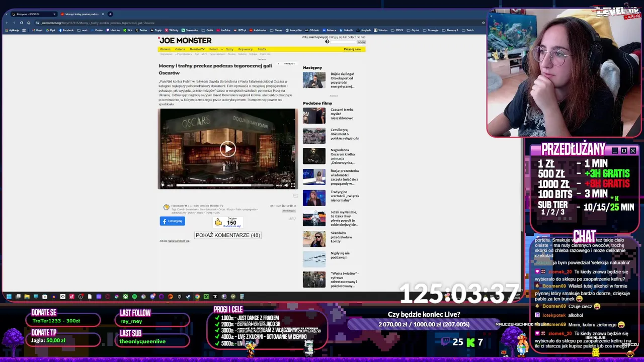Open Spotify from the taskbar

tap(134, 297)
